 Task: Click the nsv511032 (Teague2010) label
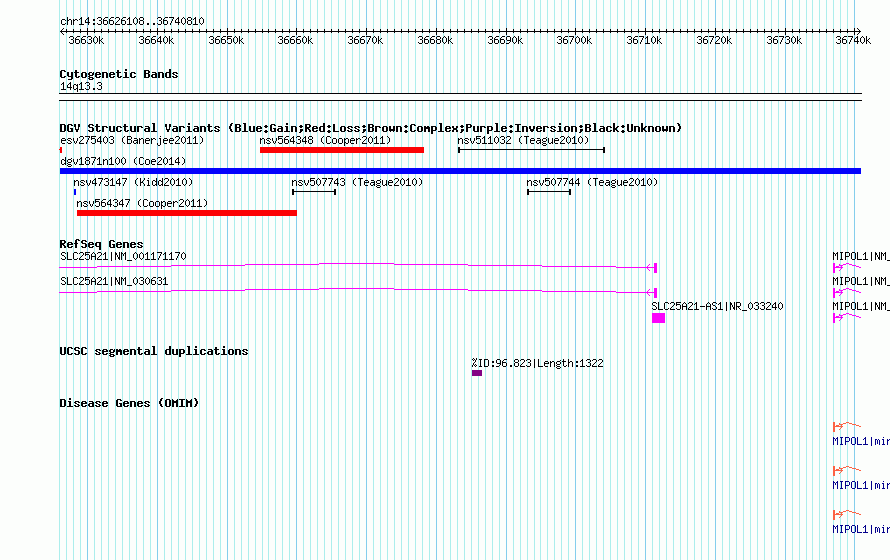(523, 140)
